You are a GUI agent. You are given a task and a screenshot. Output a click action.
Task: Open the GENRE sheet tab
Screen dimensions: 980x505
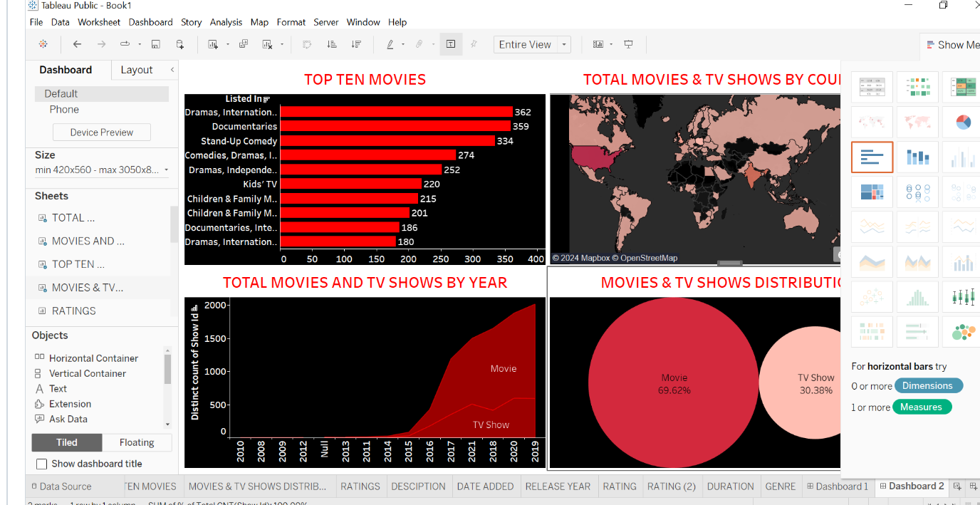[781, 486]
